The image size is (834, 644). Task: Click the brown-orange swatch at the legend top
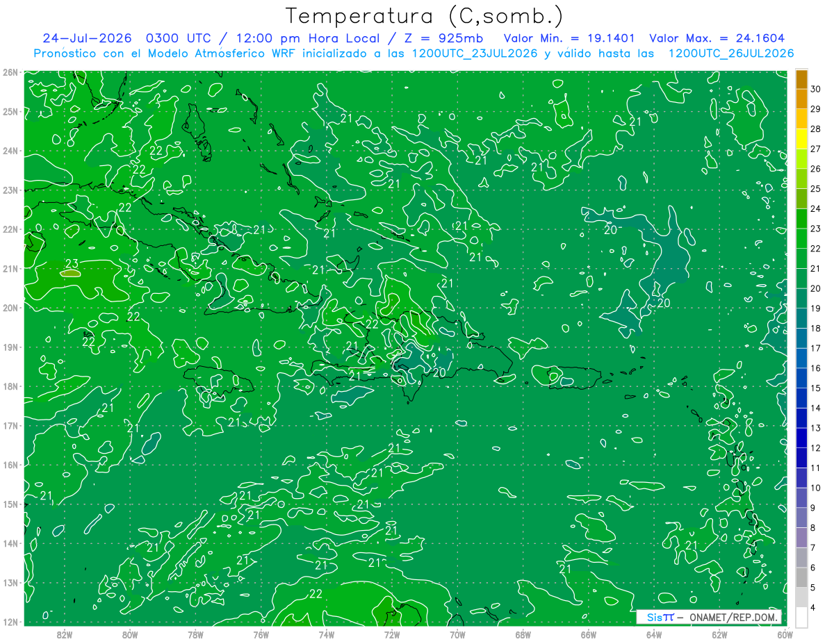point(801,80)
